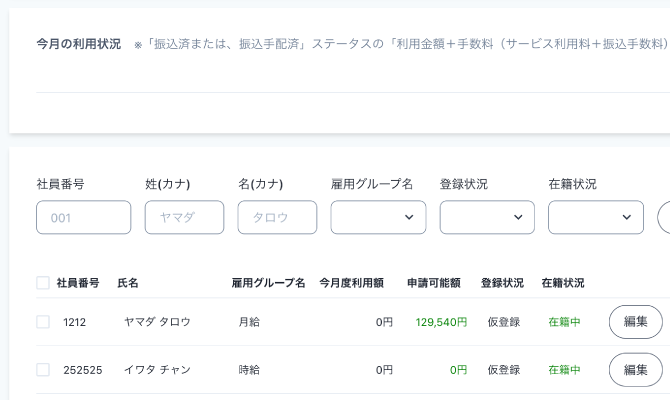Image resolution: width=670 pixels, height=400 pixels.
Task: Expand the 登録状況 filter dropdown
Action: 487,217
